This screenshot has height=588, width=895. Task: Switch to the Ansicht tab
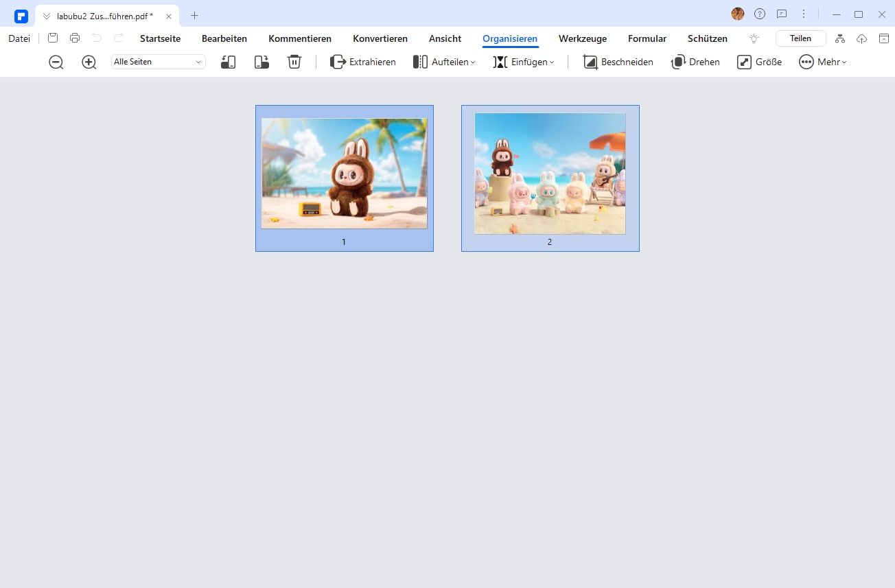click(x=445, y=39)
